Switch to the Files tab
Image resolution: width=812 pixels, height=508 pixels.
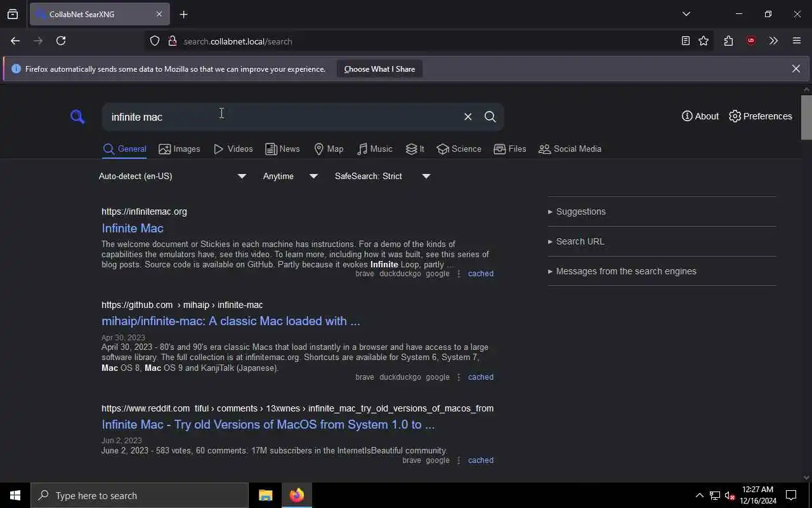[510, 149]
